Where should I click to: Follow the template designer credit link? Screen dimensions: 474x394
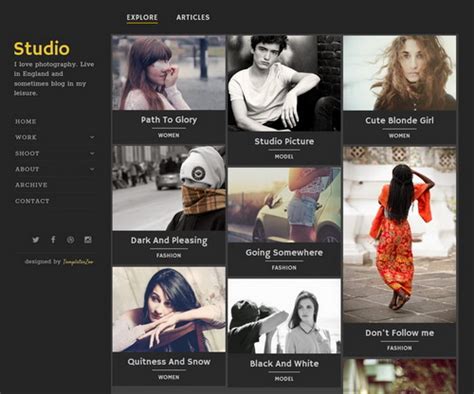(78, 262)
